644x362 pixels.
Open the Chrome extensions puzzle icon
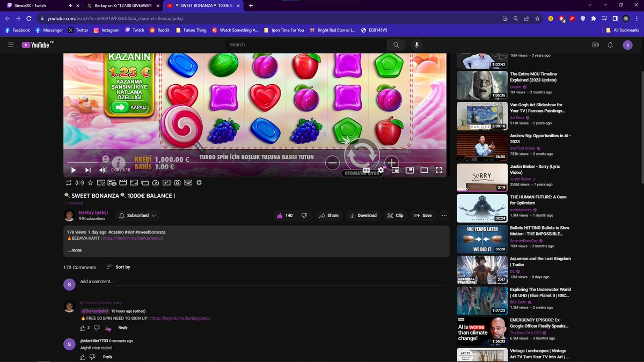(593, 18)
